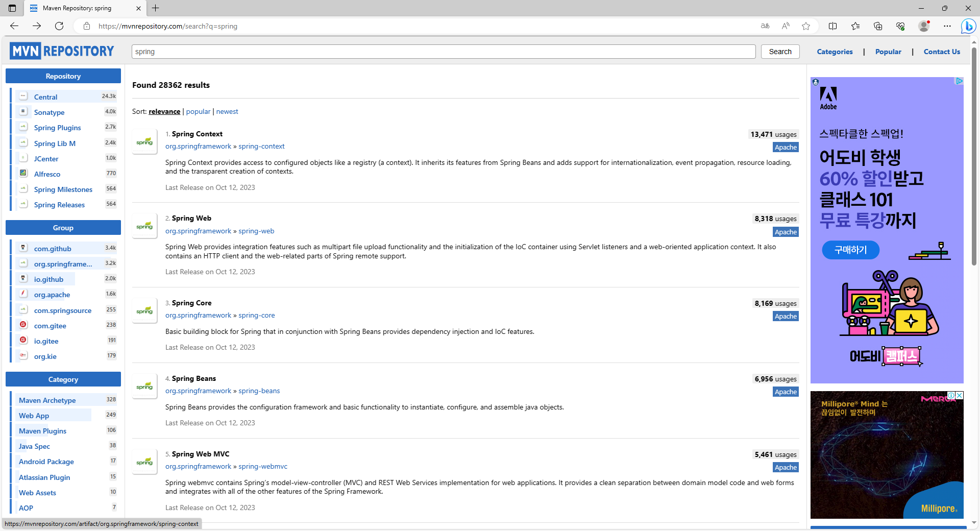The image size is (980, 531).
Task: Click the read aloud icon
Action: click(x=786, y=26)
